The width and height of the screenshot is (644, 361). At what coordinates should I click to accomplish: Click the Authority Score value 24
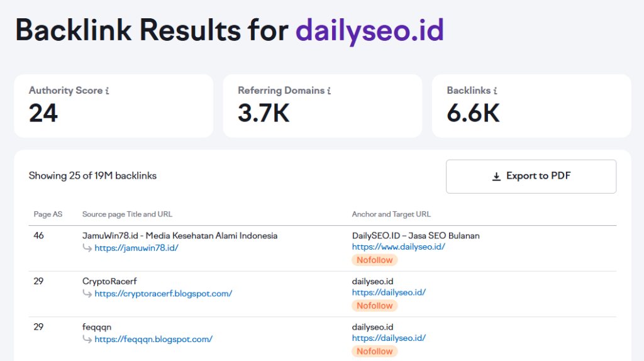[x=43, y=113]
